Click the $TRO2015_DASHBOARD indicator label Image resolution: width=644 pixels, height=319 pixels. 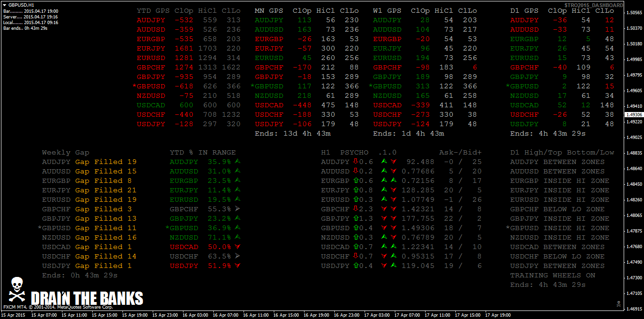point(593,5)
